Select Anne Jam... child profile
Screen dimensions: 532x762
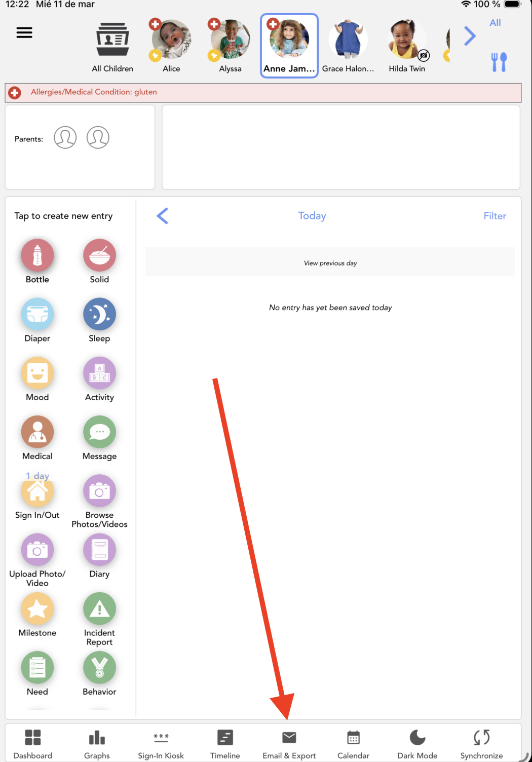point(289,46)
